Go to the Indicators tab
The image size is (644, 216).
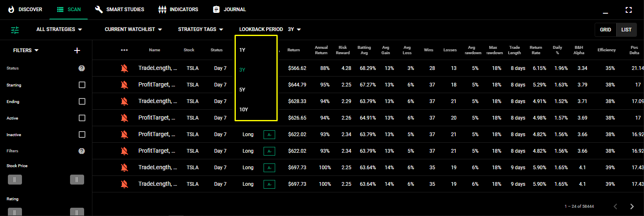pos(178,9)
